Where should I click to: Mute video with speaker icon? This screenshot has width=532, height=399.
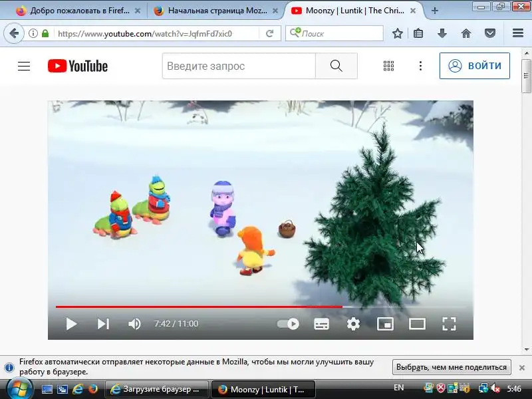135,324
